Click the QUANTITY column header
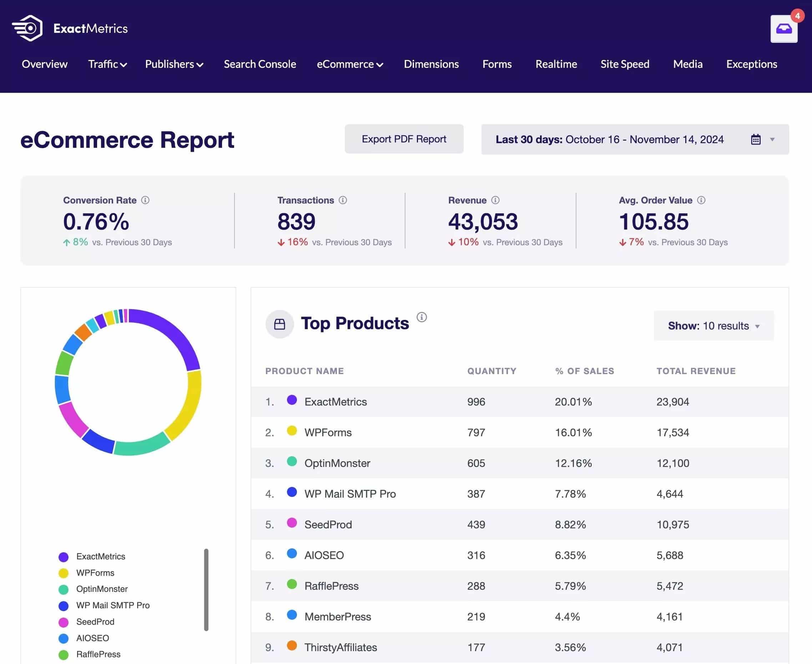The width and height of the screenshot is (812, 664). click(x=492, y=371)
